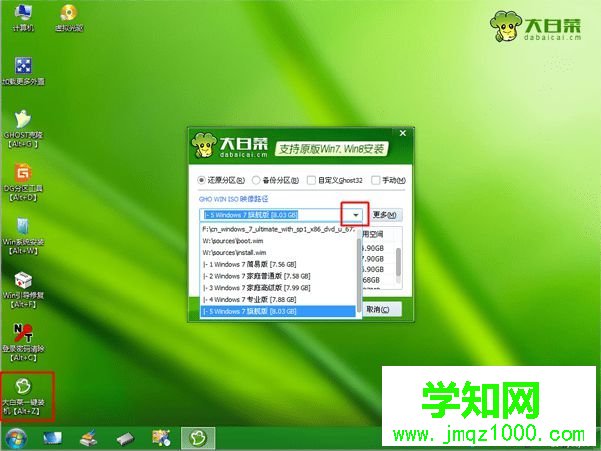Click the map-like icon in the taskbar
Viewport: 601px width, 451px height.
pyautogui.click(x=161, y=438)
